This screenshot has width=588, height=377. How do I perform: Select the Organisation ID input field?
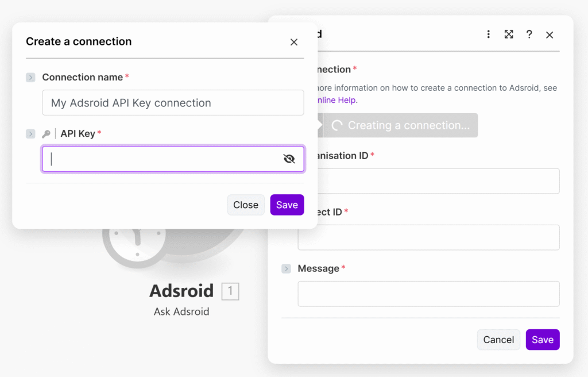(428, 181)
